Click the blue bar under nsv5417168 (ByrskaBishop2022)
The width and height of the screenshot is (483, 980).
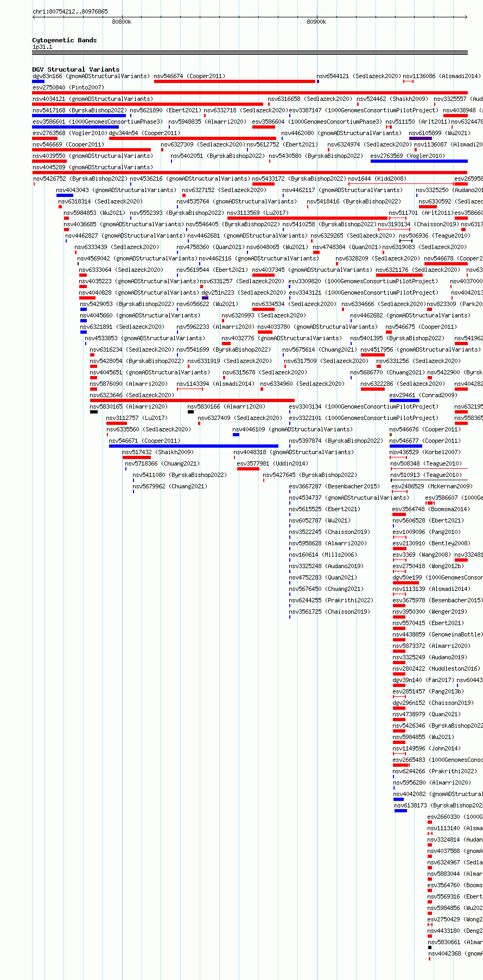coord(79,116)
